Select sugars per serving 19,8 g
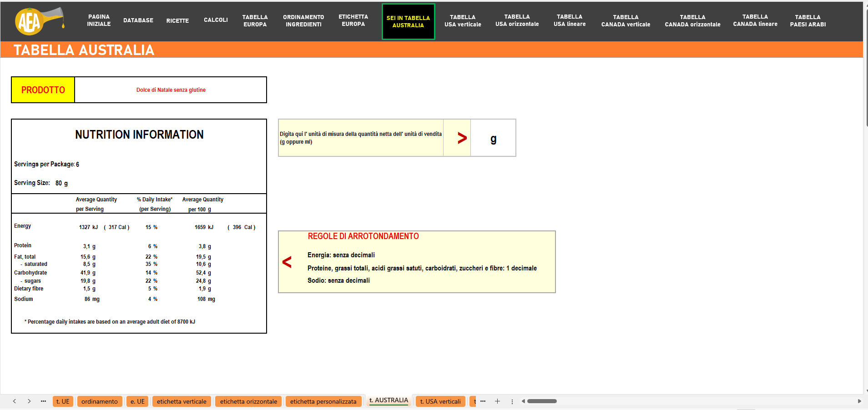 (88, 281)
